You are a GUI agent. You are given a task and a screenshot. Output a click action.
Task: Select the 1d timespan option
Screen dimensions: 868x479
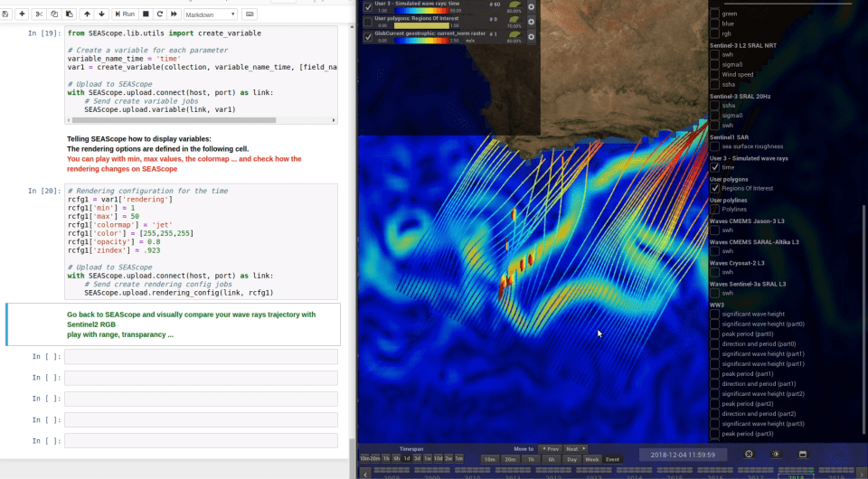(407, 459)
